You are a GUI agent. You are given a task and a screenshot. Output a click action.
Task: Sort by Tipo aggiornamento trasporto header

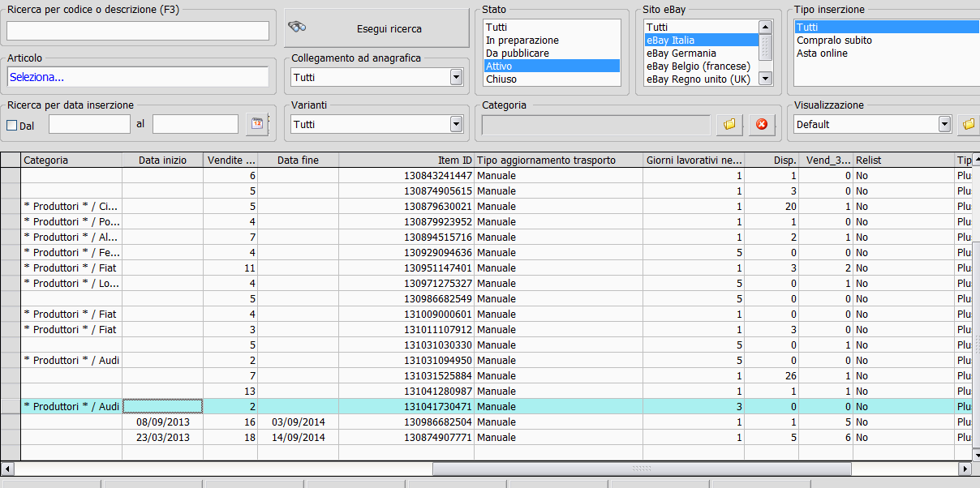[559, 161]
